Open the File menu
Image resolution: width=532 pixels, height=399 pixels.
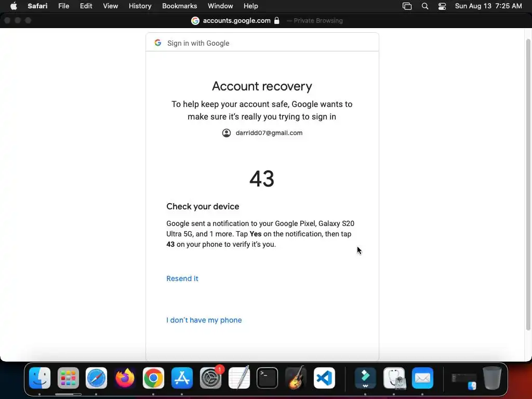pos(63,6)
